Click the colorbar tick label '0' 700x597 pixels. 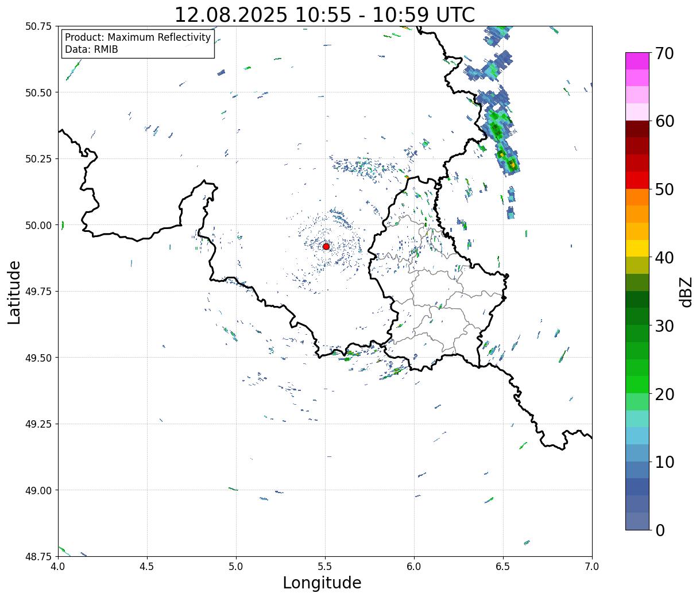click(x=659, y=530)
